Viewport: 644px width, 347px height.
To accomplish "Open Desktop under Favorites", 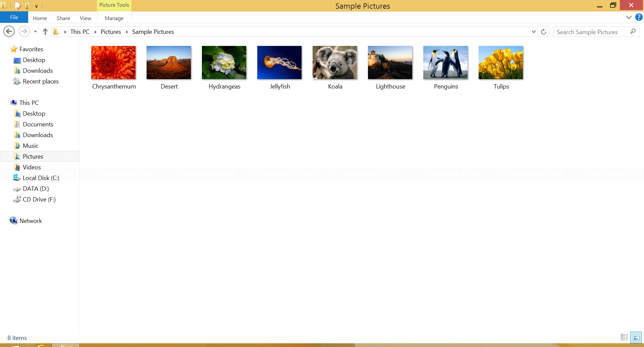I will 34,60.
